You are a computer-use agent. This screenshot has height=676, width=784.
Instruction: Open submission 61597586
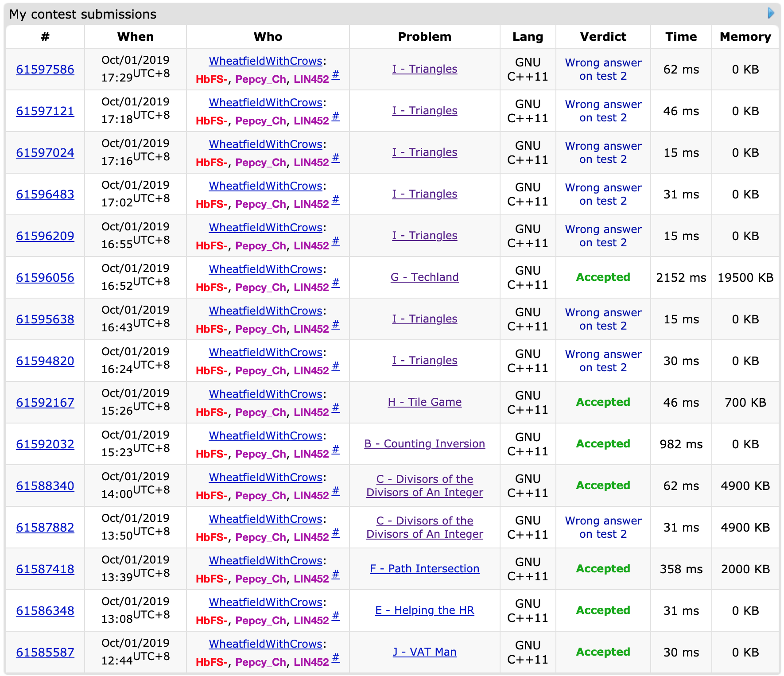[x=45, y=70]
